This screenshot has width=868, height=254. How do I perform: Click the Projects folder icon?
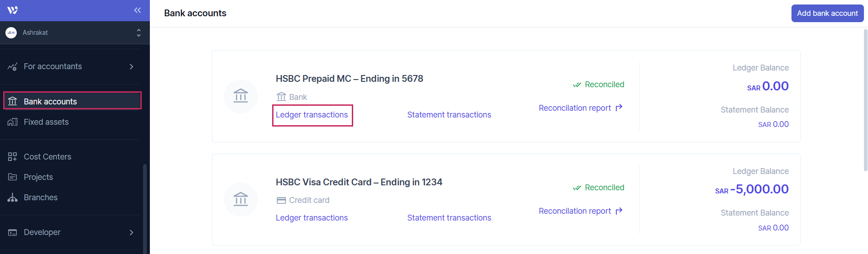[x=13, y=177]
